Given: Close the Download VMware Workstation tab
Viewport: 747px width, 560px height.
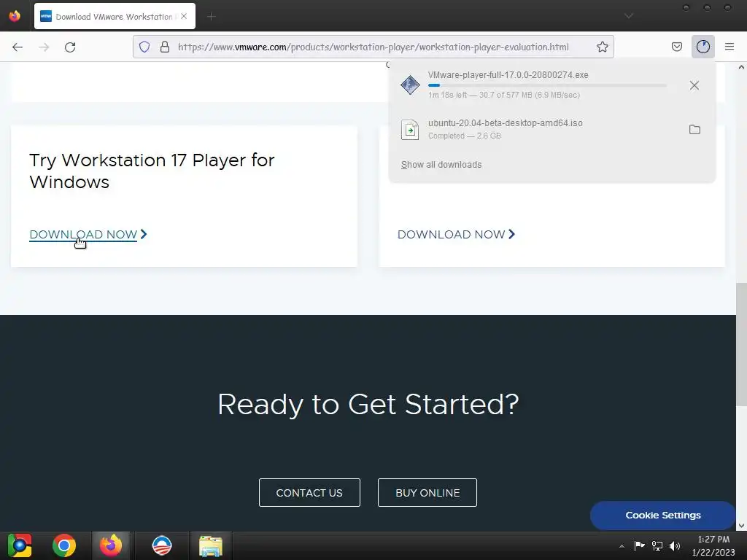Looking at the screenshot, I should pyautogui.click(x=184, y=16).
